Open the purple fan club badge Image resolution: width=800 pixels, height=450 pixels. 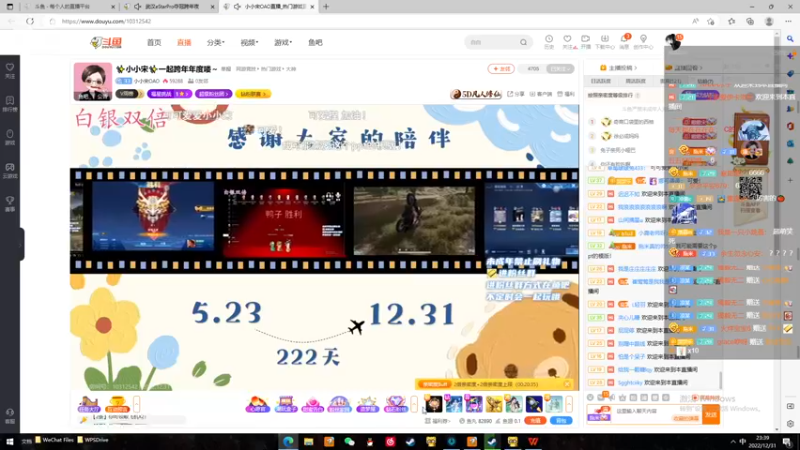[213, 94]
